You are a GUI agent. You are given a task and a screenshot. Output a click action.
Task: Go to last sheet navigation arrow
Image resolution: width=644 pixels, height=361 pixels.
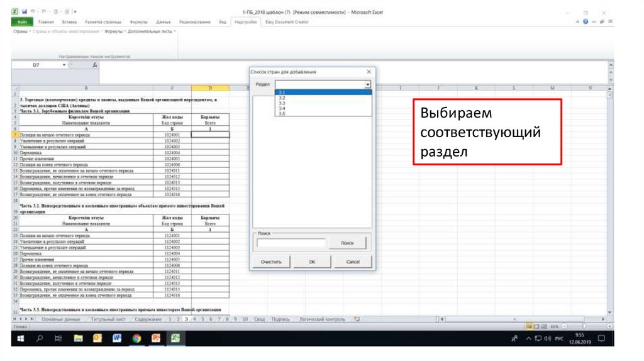[x=32, y=319]
